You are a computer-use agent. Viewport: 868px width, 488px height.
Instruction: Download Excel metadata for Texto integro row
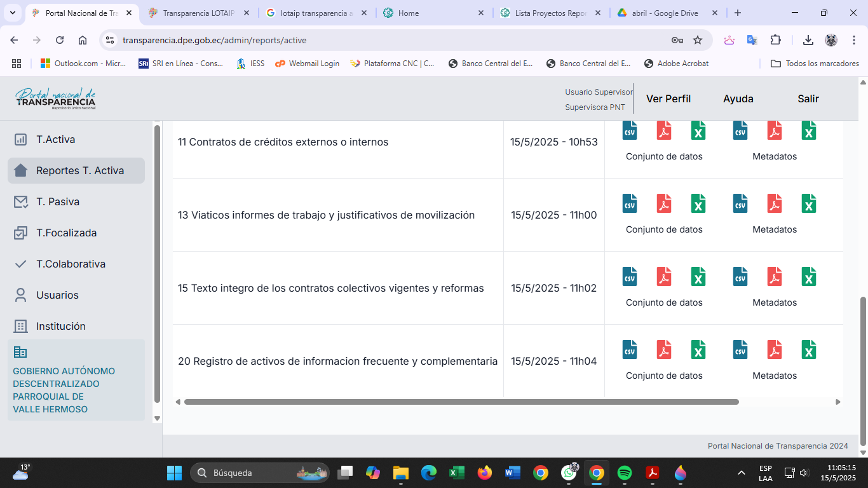click(x=808, y=276)
